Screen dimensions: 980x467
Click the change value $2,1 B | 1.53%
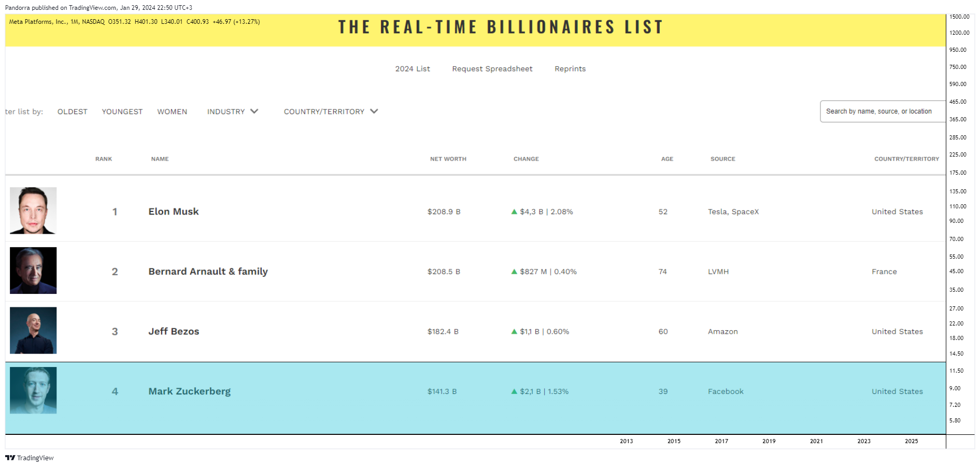(544, 391)
